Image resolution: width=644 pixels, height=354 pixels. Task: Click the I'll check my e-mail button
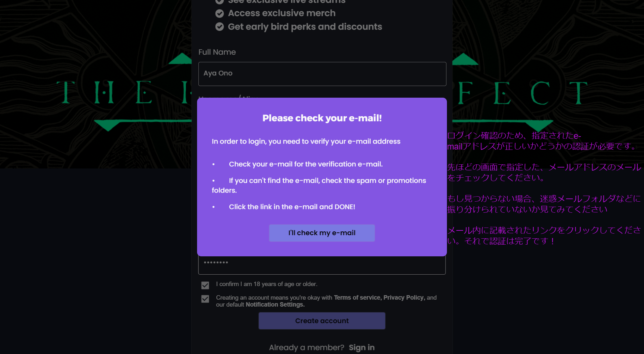[x=322, y=233]
